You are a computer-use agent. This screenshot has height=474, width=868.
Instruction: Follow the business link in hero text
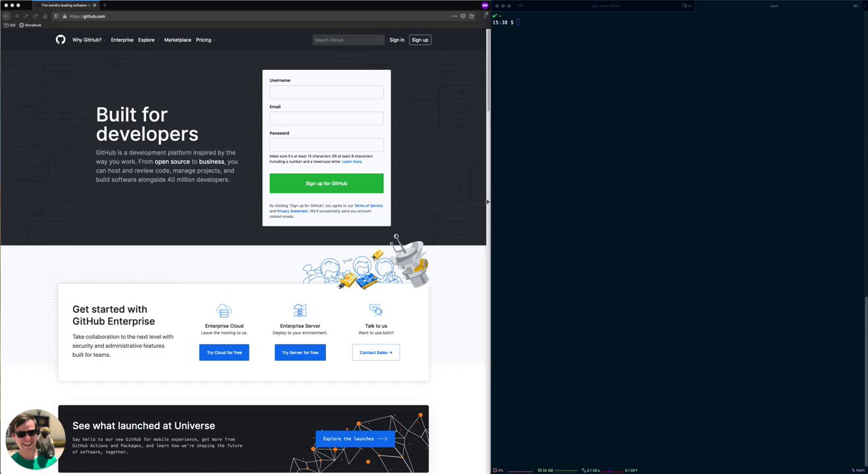click(x=211, y=161)
